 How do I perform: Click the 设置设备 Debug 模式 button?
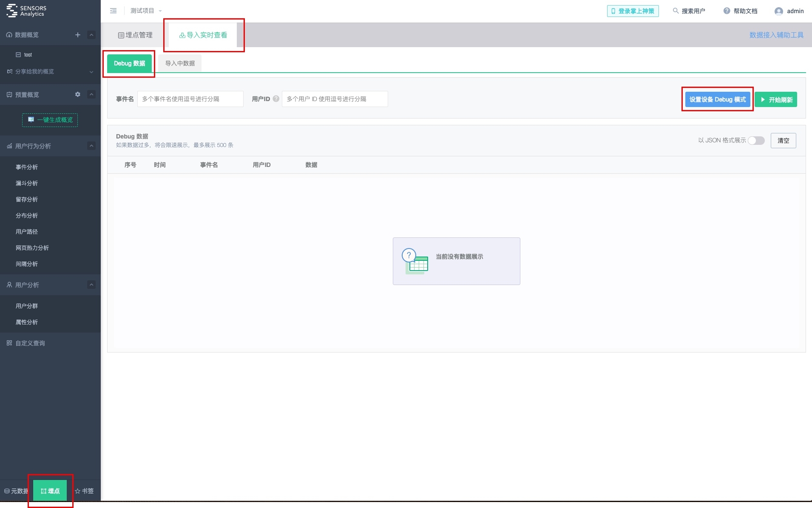tap(717, 99)
